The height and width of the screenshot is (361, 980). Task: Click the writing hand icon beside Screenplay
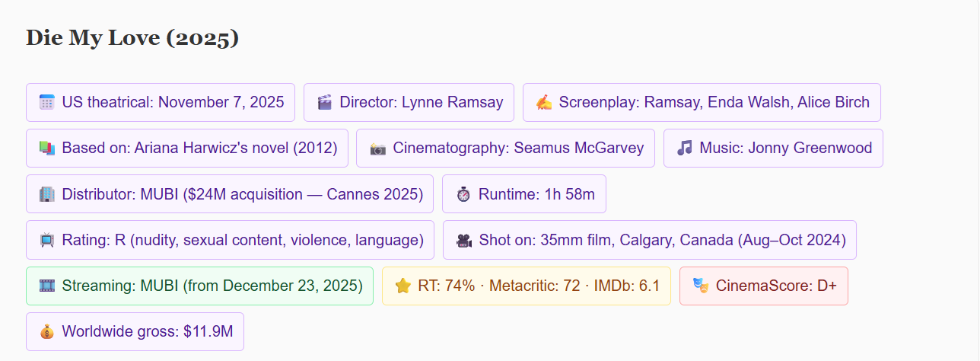(544, 103)
